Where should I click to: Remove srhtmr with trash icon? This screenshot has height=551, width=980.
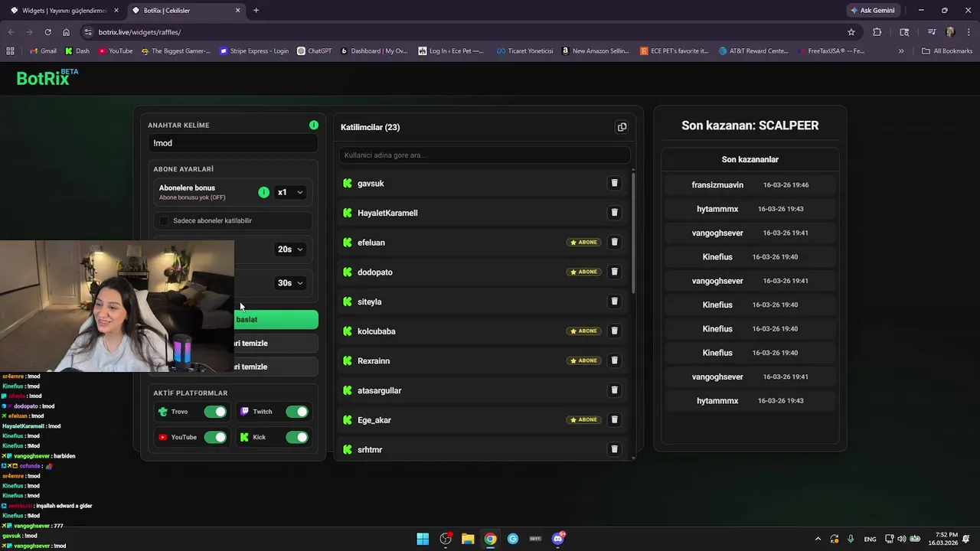tap(614, 449)
